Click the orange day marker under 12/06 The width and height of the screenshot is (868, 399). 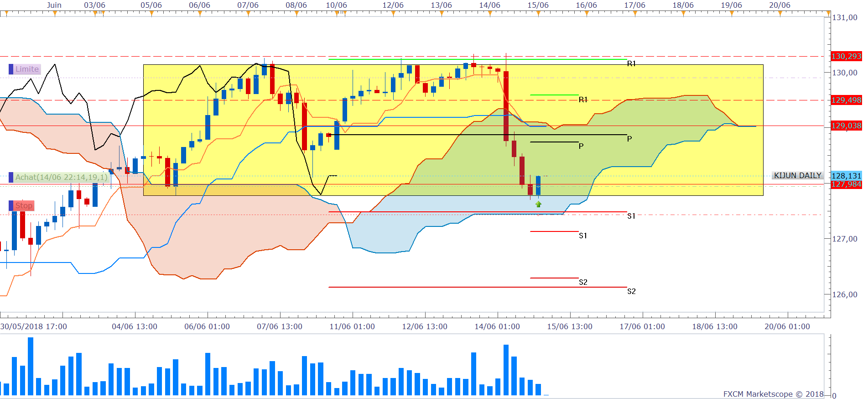click(393, 13)
